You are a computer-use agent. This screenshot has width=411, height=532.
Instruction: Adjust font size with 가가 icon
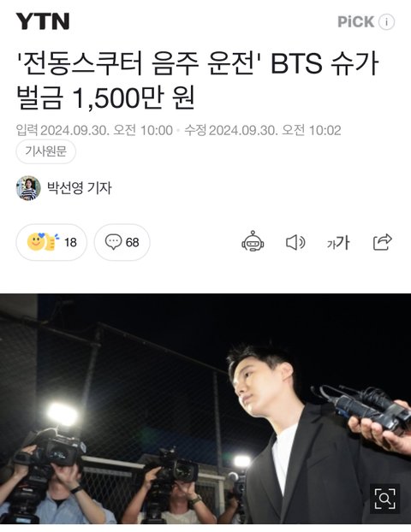338,243
